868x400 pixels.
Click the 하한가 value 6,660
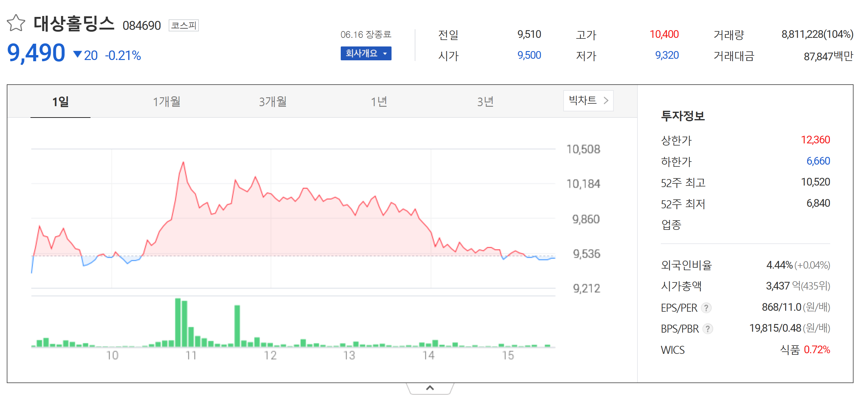[818, 161]
